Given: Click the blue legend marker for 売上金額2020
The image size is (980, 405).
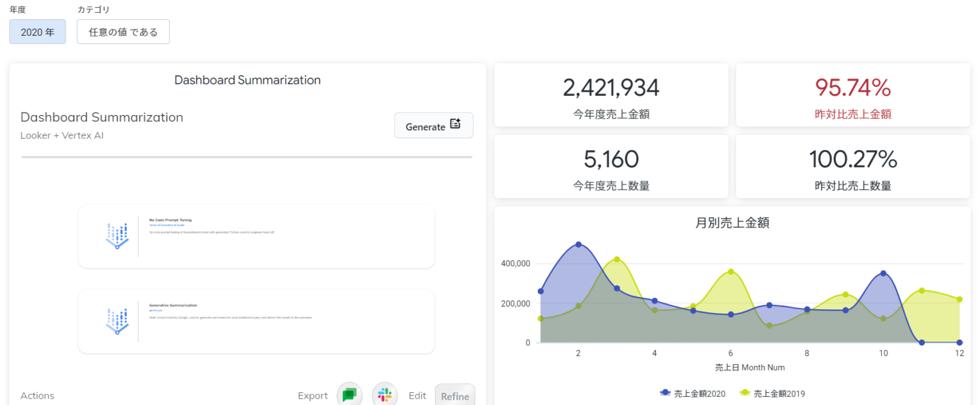Looking at the screenshot, I should coord(667,394).
